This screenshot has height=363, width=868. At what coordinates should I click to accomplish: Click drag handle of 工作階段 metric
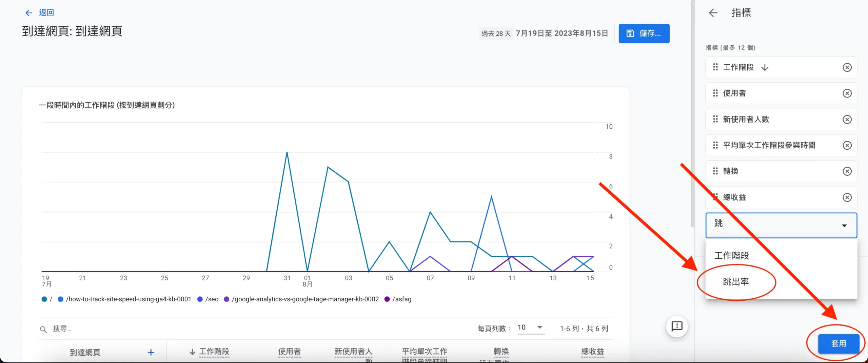click(715, 67)
